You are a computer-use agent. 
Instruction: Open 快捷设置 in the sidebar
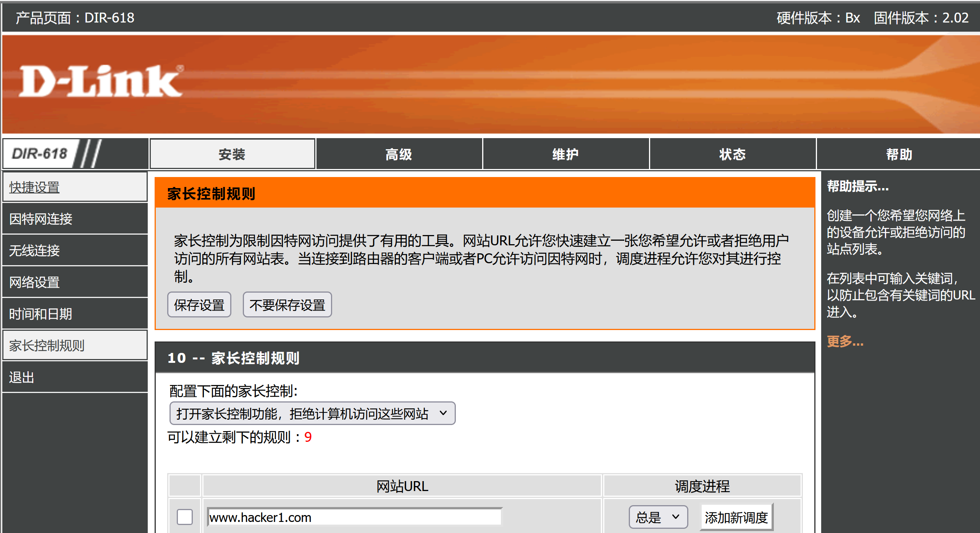(x=34, y=187)
